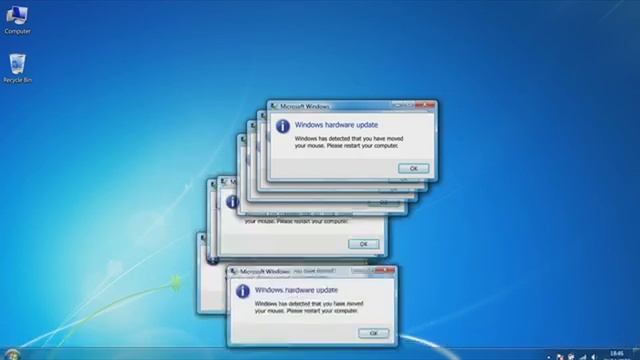
Task: Click OK in the uppermost hardware update dialog
Action: click(x=413, y=168)
